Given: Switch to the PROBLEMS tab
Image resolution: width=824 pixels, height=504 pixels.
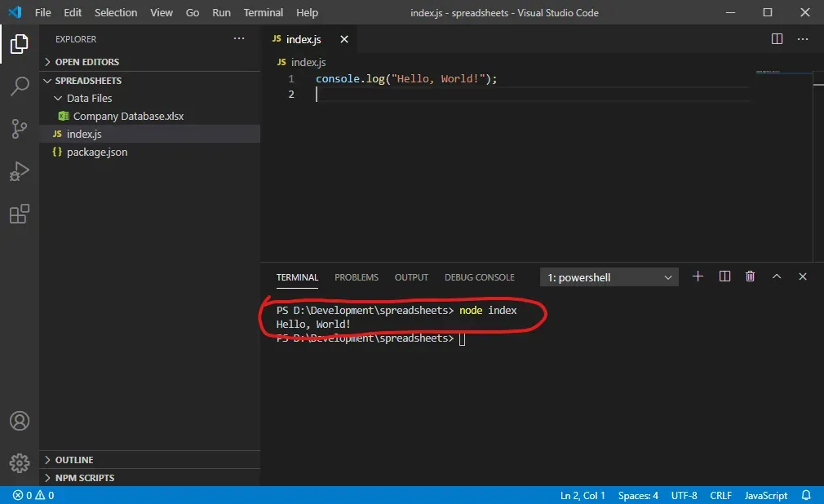Looking at the screenshot, I should pyautogui.click(x=357, y=277).
